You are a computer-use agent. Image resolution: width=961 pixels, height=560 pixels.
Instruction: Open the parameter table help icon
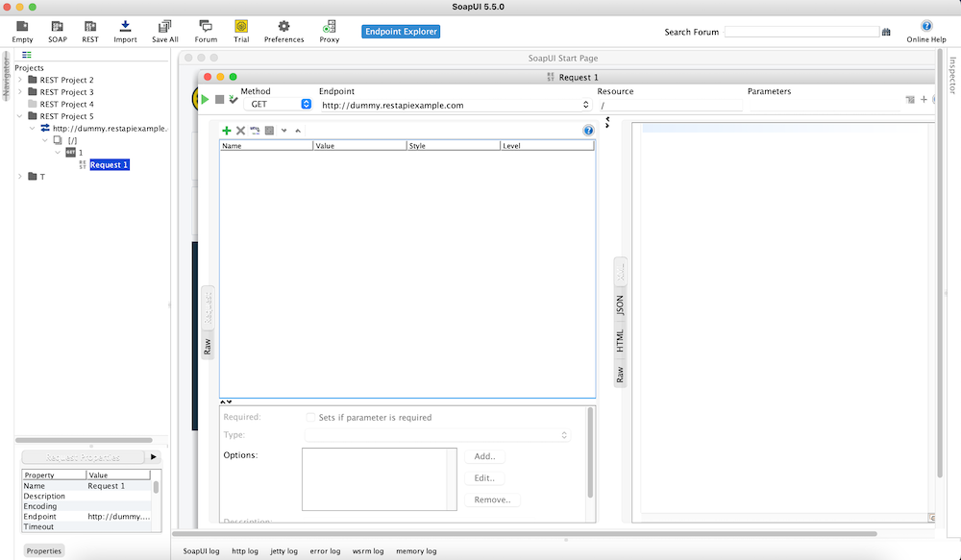click(x=588, y=131)
